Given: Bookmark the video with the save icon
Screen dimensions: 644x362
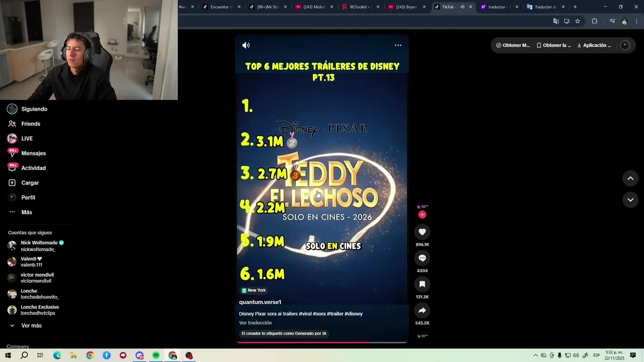Looking at the screenshot, I should [422, 284].
